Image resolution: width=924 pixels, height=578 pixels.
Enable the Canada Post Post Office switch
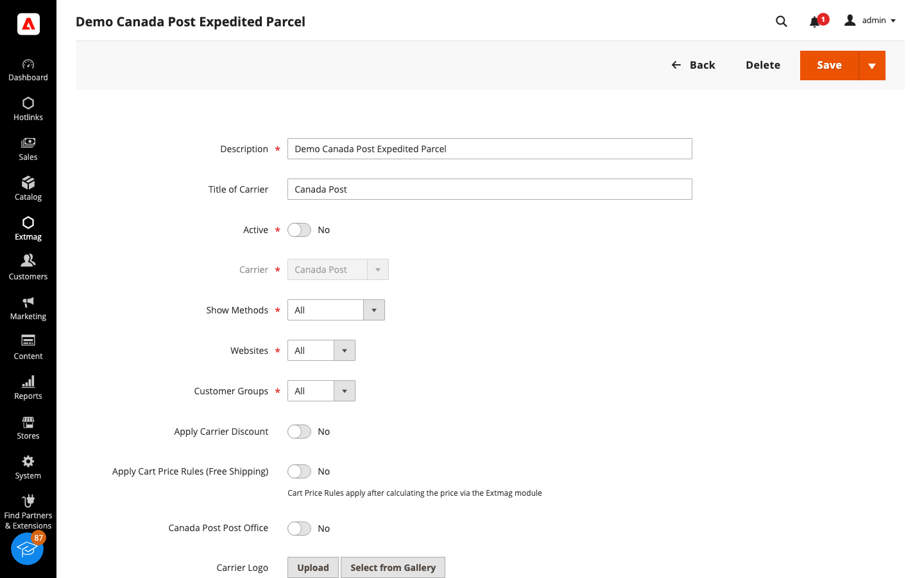(x=299, y=529)
